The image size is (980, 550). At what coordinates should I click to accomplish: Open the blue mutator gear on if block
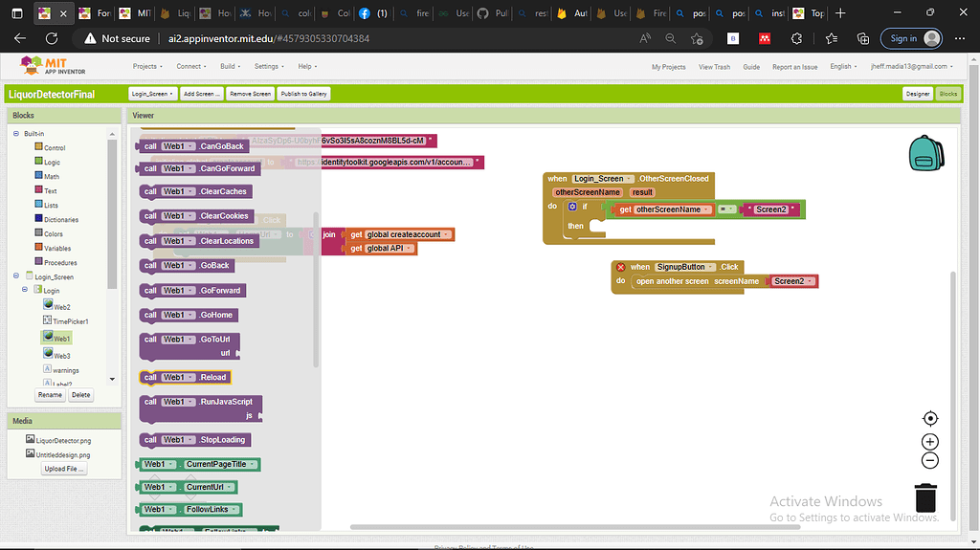coord(572,207)
